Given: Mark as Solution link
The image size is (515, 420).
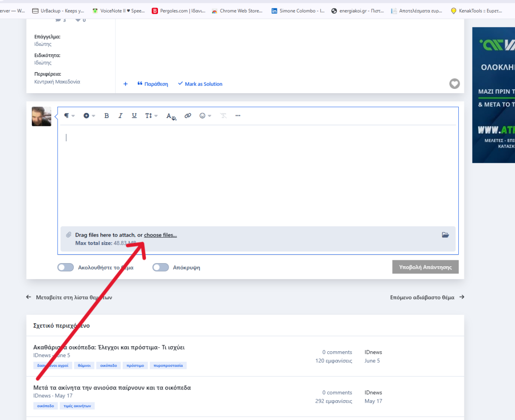Looking at the screenshot, I should pyautogui.click(x=200, y=84).
